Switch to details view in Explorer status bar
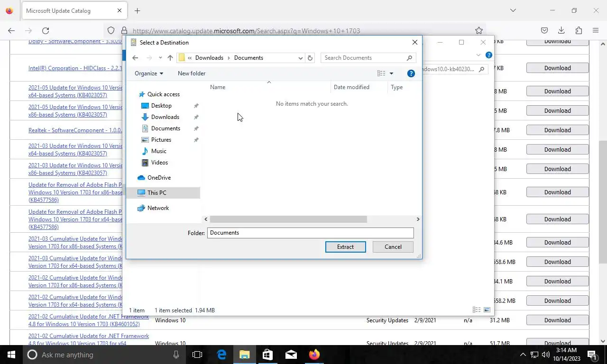The width and height of the screenshot is (607, 364). pyautogui.click(x=477, y=310)
